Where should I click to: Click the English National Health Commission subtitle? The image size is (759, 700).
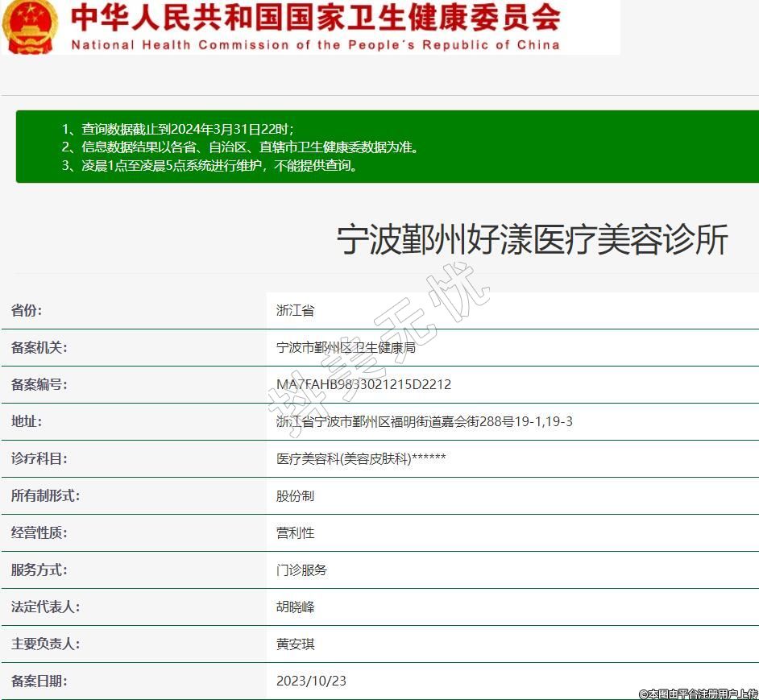coord(315,44)
